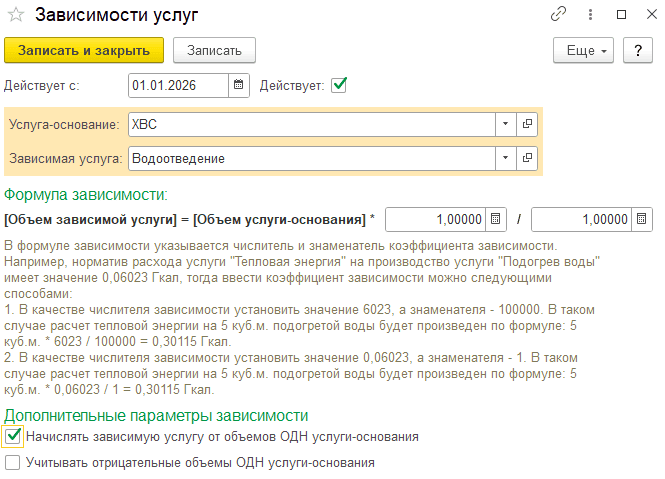Open the three-dot more actions menu
The height and width of the screenshot is (479, 665).
tap(590, 14)
